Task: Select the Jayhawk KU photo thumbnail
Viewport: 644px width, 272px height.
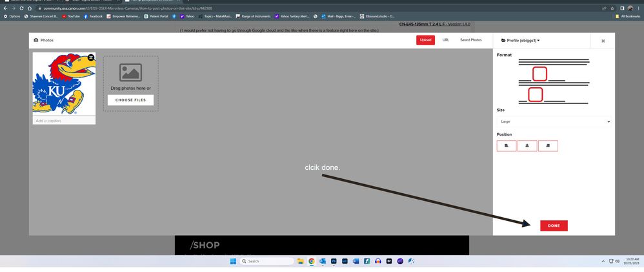Action: [64, 84]
